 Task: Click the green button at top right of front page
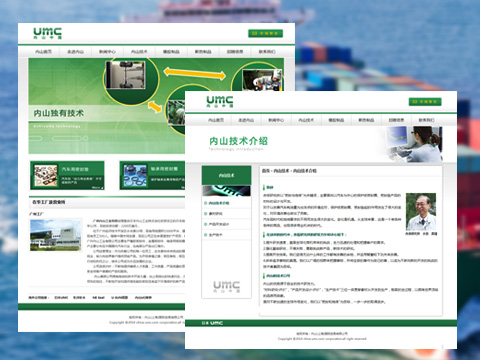tap(425, 102)
